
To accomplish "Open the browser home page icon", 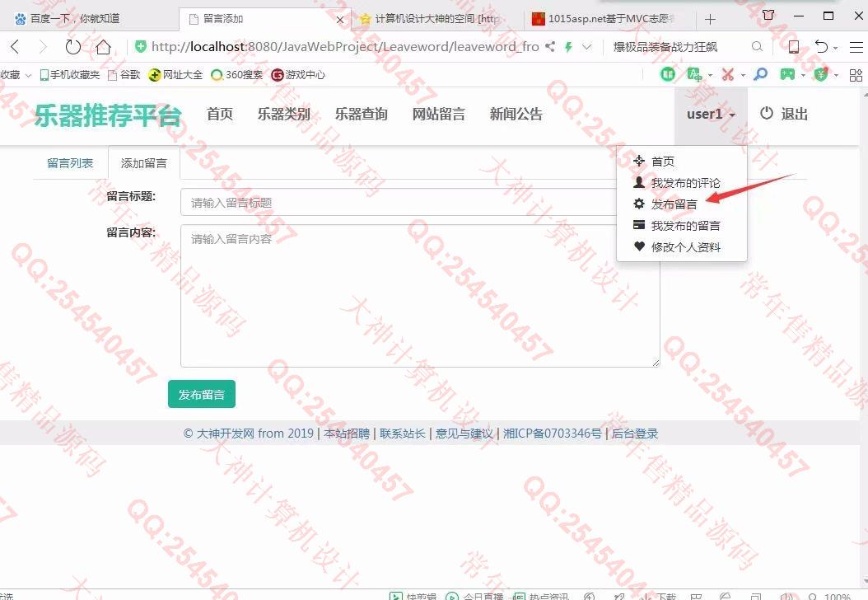I will 103,46.
